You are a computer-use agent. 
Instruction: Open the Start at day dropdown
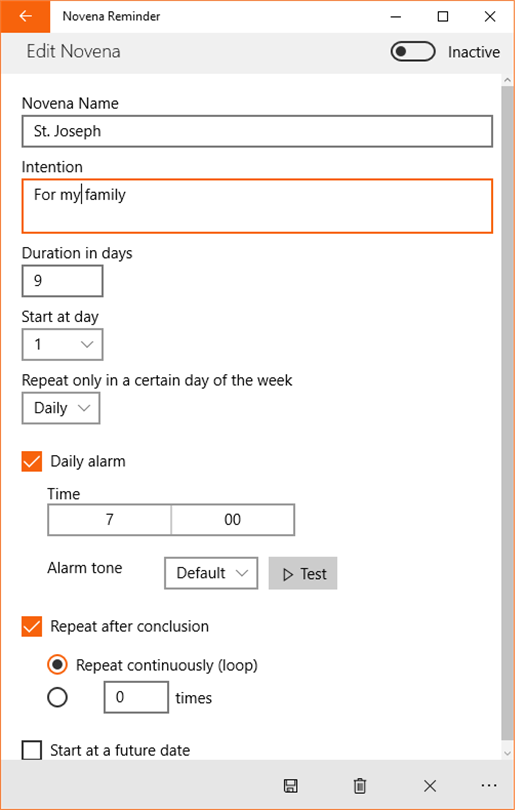point(63,344)
